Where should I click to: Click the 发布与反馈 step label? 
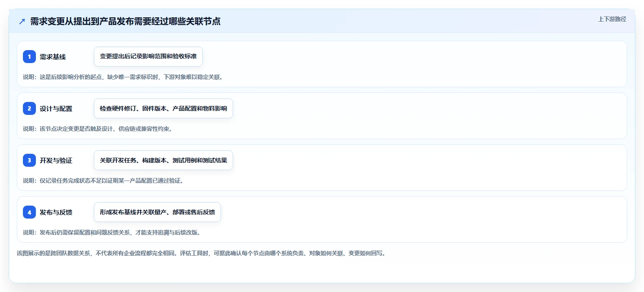56,213
